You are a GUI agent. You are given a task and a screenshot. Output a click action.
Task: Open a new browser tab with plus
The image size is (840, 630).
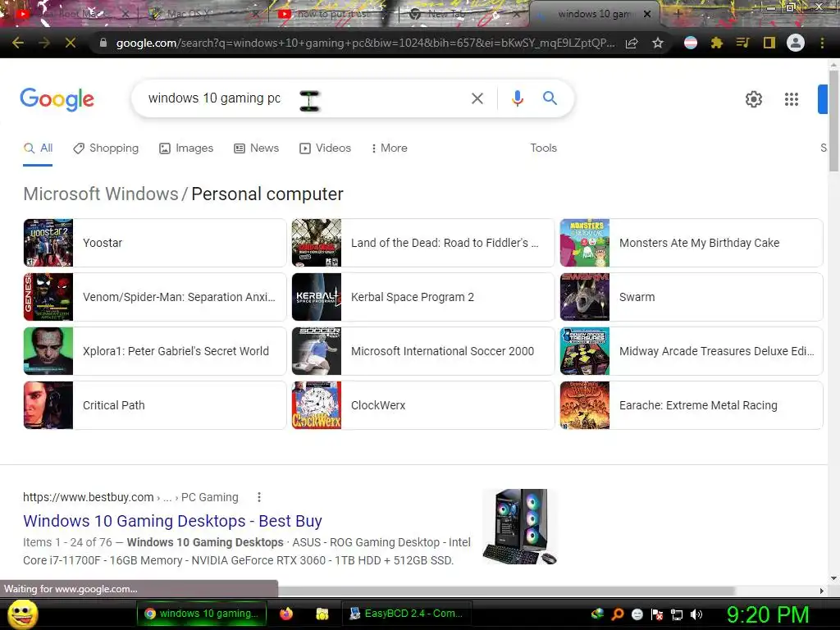678,14
